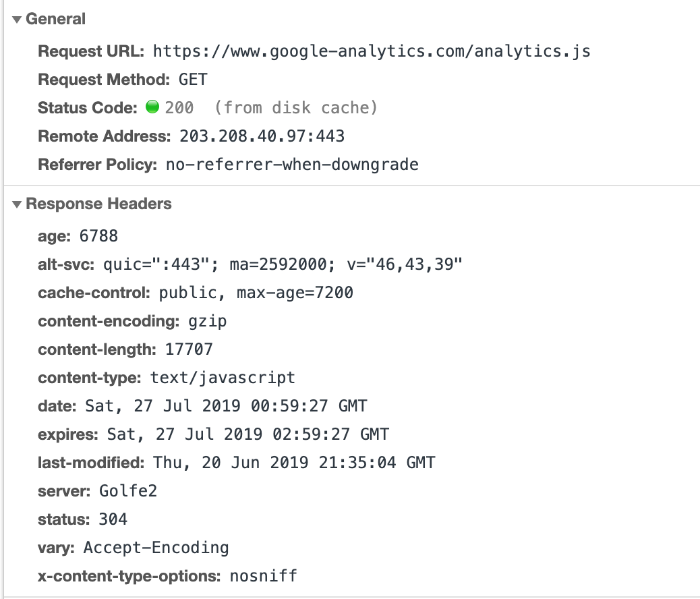Click the content-length 17707 value
This screenshot has width=700, height=599.
point(189,349)
